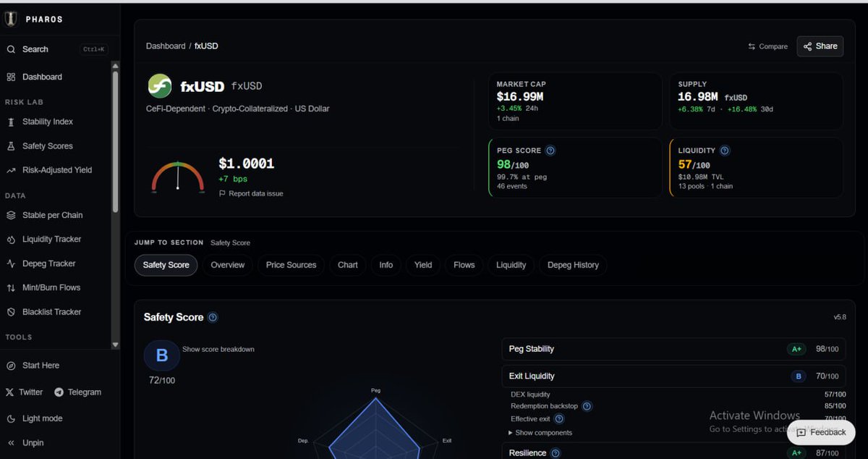Image resolution: width=868 pixels, height=459 pixels.
Task: Click the Liquidity info icon
Action: [x=725, y=151]
